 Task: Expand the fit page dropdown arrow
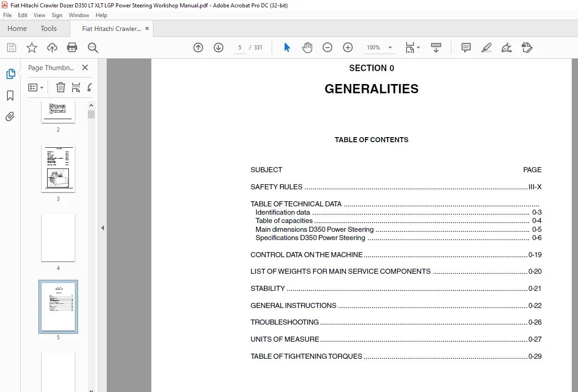coord(419,48)
